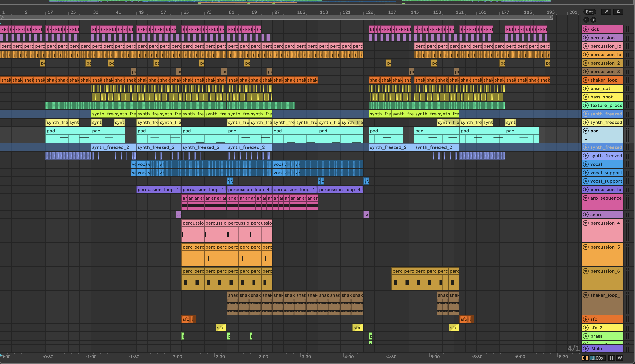Image resolution: width=635 pixels, height=364 pixels.
Task: Unfold the sfx_2 track arrow icon
Action: click(586, 328)
